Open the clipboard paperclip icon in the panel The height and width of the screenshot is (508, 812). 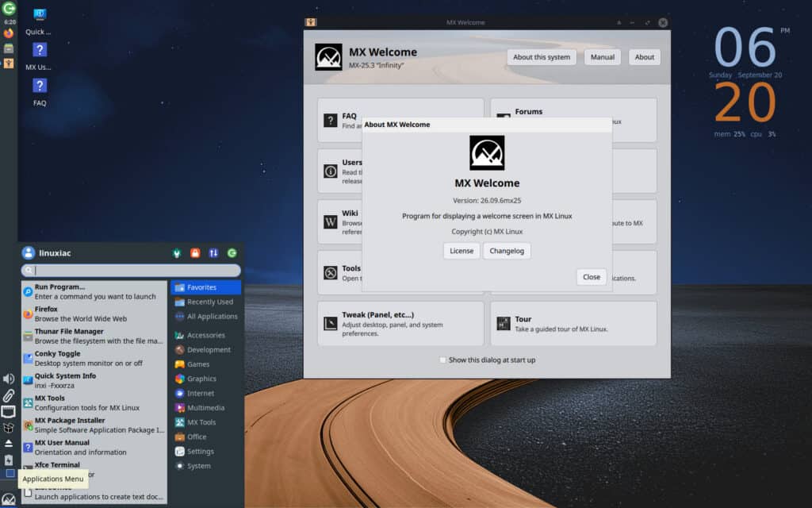tap(8, 395)
